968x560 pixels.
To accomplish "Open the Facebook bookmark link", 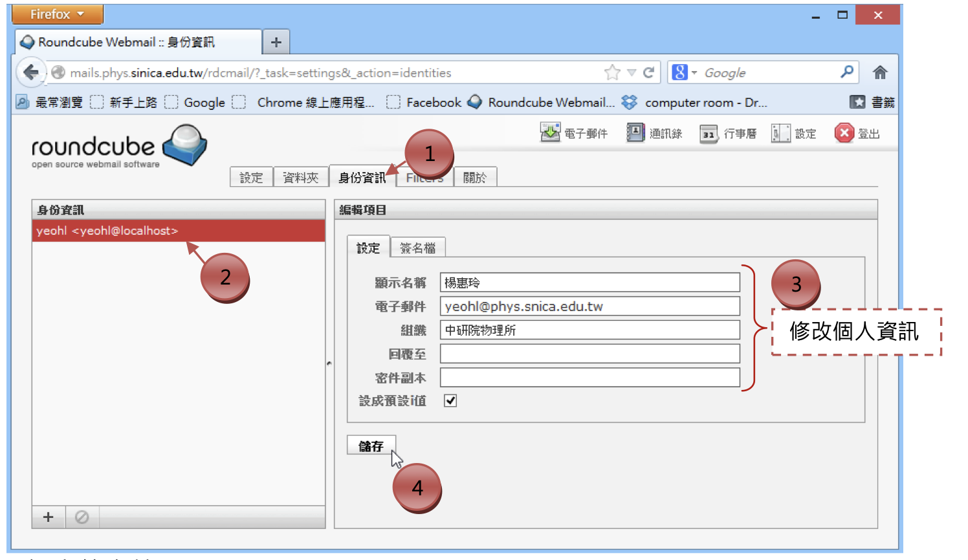I will coord(434,102).
